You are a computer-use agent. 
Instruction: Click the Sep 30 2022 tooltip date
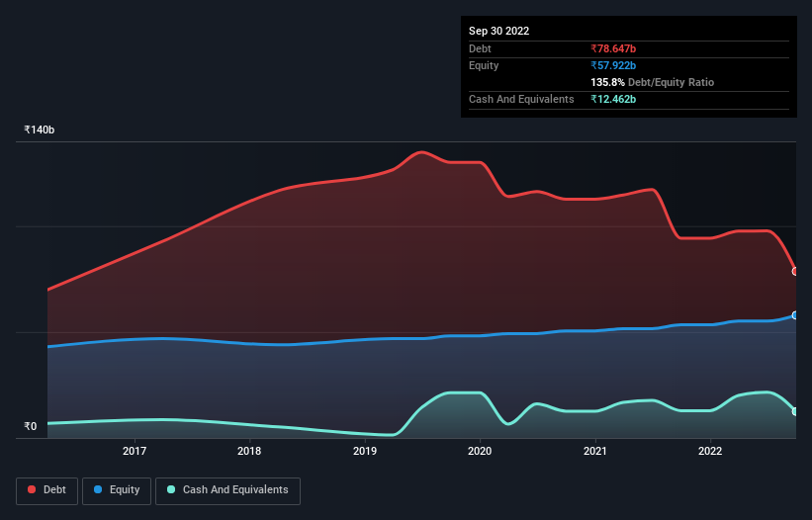[498, 31]
